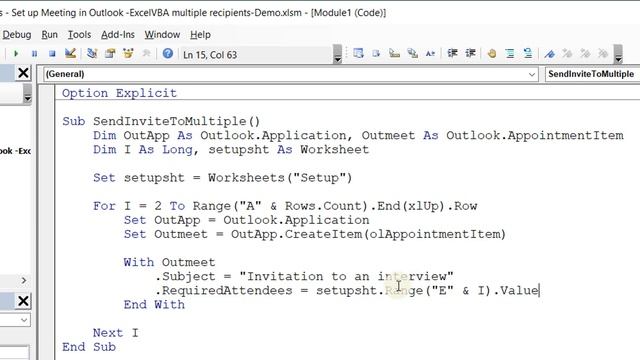Click the 'For I = 2 To Range' line
The width and height of the screenshot is (640, 360).
click(x=285, y=206)
